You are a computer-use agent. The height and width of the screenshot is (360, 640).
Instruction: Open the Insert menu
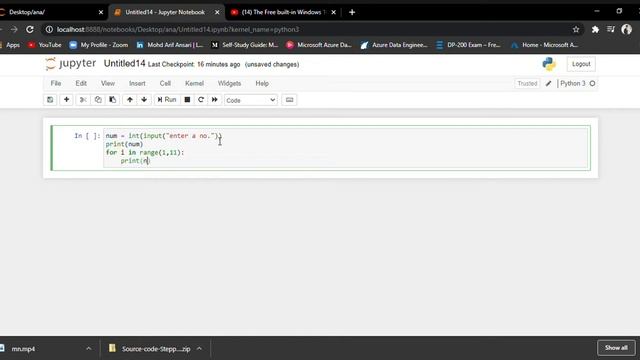click(x=137, y=83)
